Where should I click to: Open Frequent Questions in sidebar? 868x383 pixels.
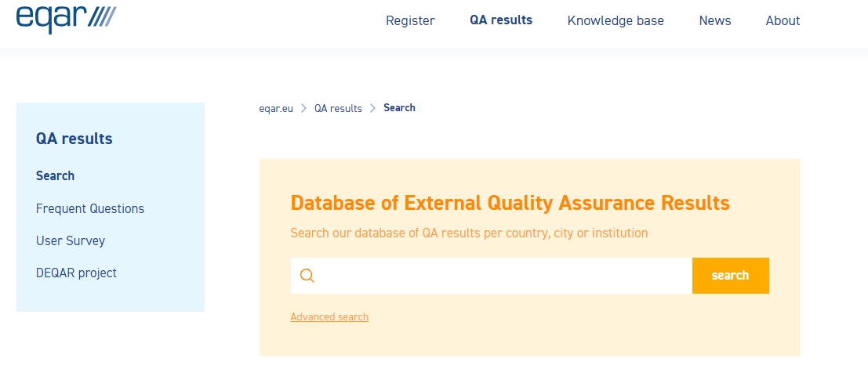90,208
